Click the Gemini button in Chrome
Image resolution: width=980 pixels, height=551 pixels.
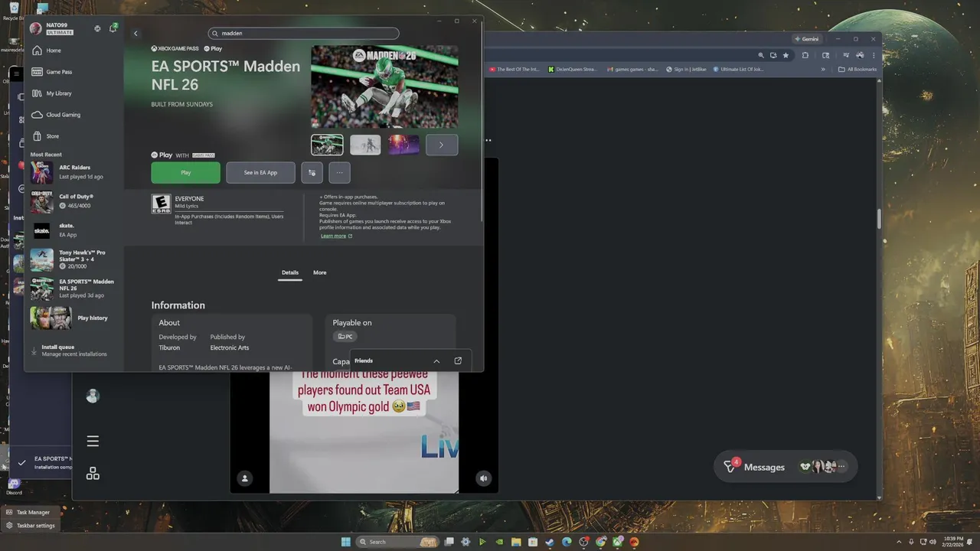(806, 39)
